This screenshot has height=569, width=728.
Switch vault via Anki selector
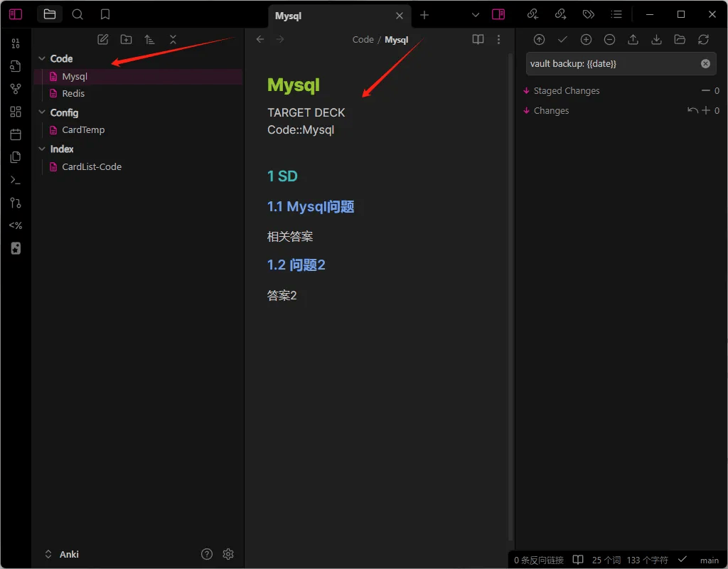[62, 554]
